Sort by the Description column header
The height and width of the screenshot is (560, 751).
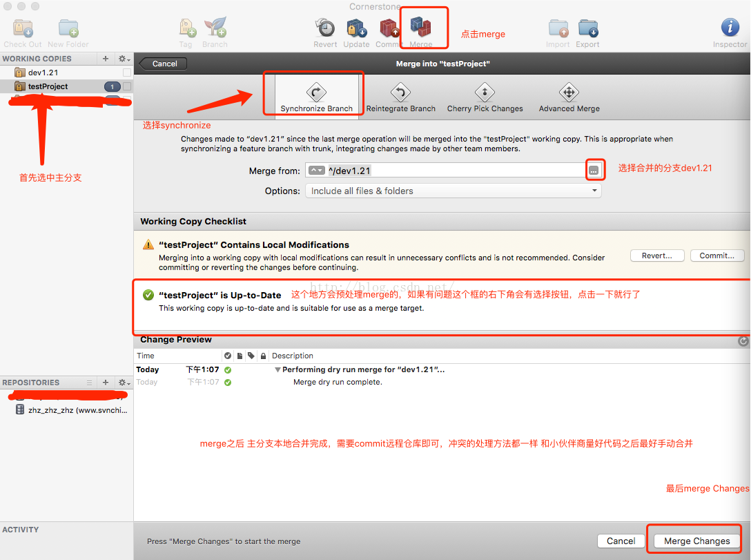click(292, 356)
